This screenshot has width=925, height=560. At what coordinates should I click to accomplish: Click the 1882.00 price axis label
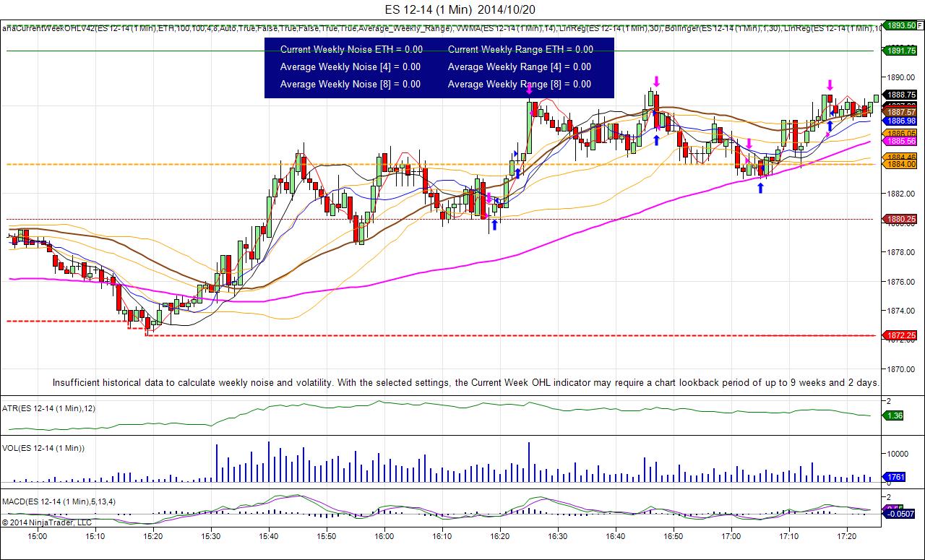click(x=901, y=194)
